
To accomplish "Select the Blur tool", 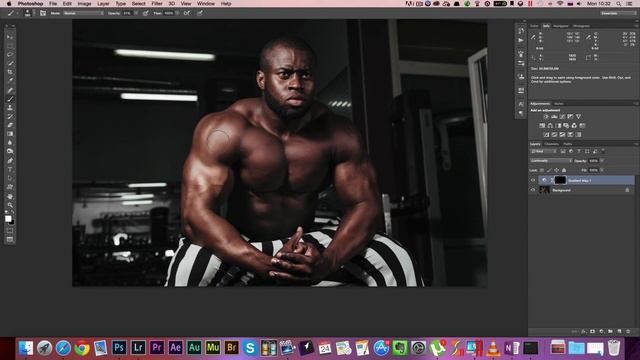I will 10,142.
